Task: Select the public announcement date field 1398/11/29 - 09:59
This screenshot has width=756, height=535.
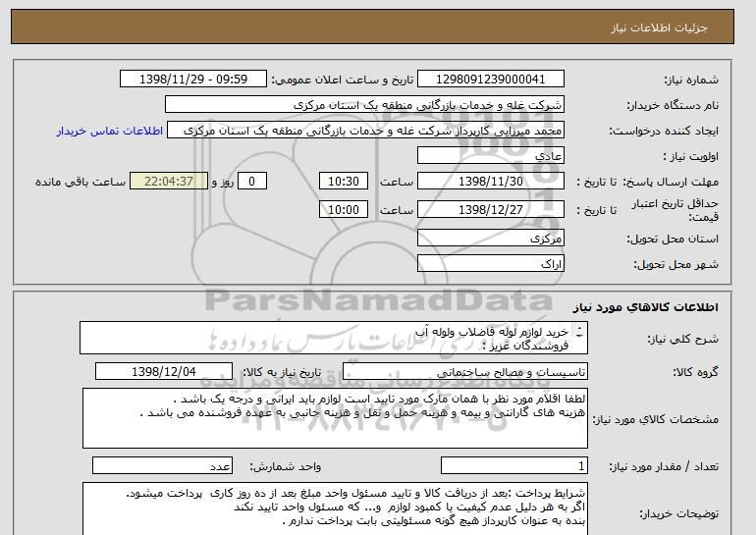Action: tap(192, 80)
